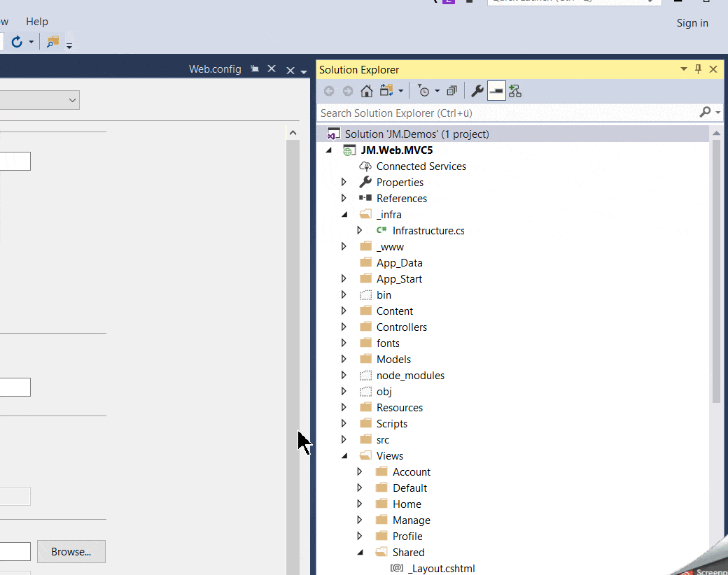Select the Controllers folder
This screenshot has height=575, width=728.
pos(402,327)
